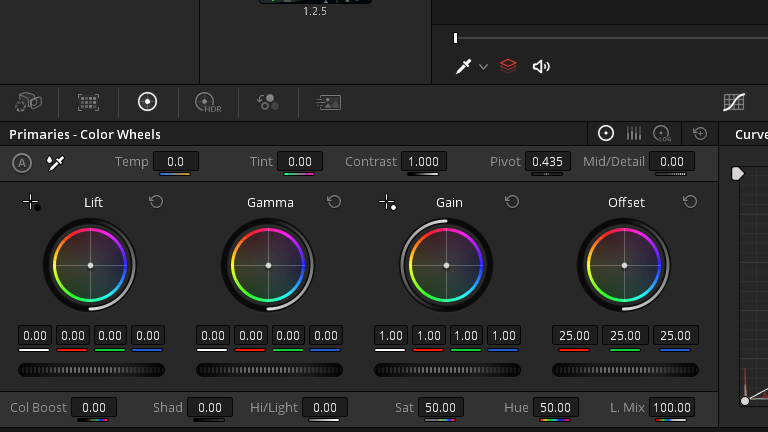768x432 pixels.
Task: Select the Color Wheels palette icon
Action: [x=147, y=102]
